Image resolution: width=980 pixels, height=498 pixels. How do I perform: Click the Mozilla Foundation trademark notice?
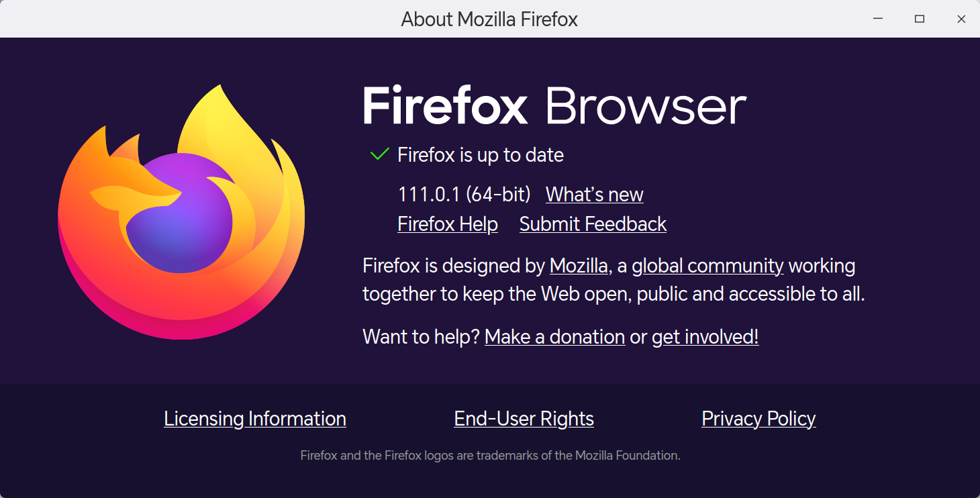pos(489,454)
